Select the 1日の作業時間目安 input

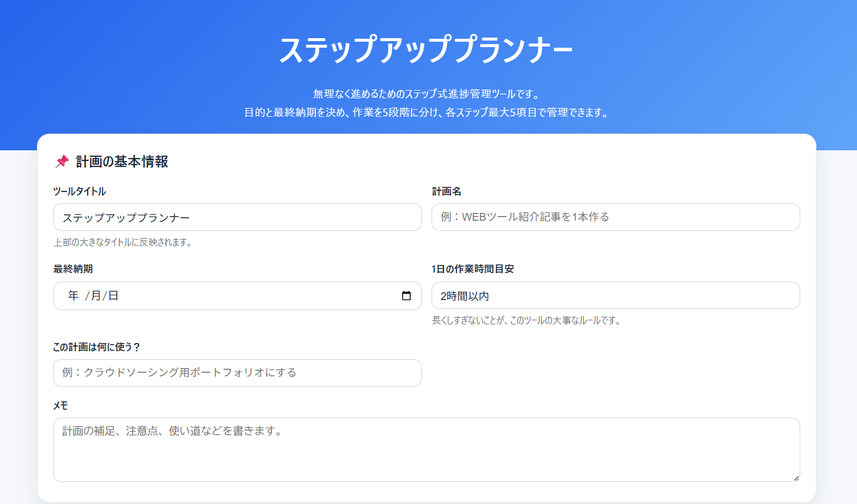point(616,295)
